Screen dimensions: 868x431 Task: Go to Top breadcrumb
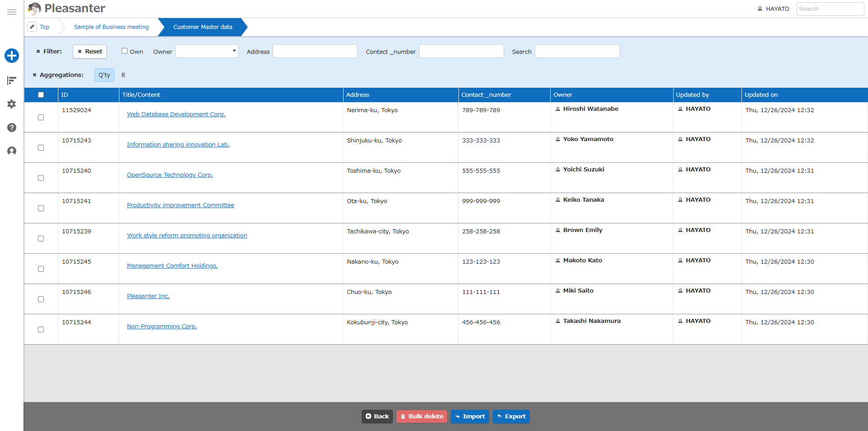click(44, 27)
